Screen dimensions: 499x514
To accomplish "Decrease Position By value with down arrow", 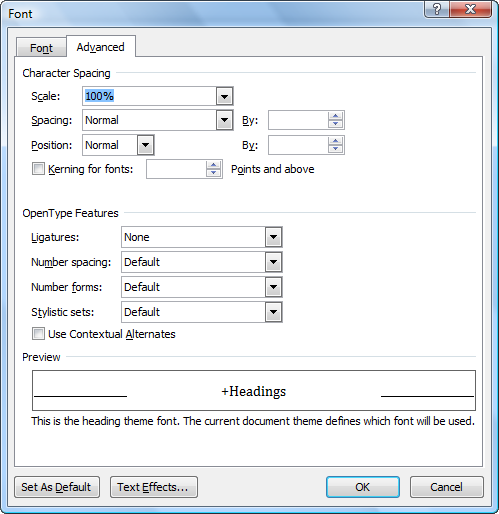I will tap(335, 149).
